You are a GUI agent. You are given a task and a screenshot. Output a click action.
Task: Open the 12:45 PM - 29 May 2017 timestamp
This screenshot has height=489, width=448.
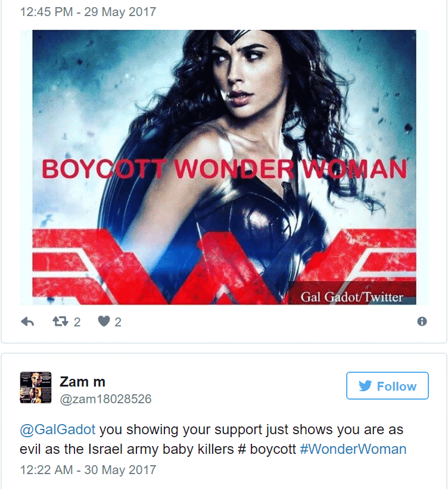88,12
